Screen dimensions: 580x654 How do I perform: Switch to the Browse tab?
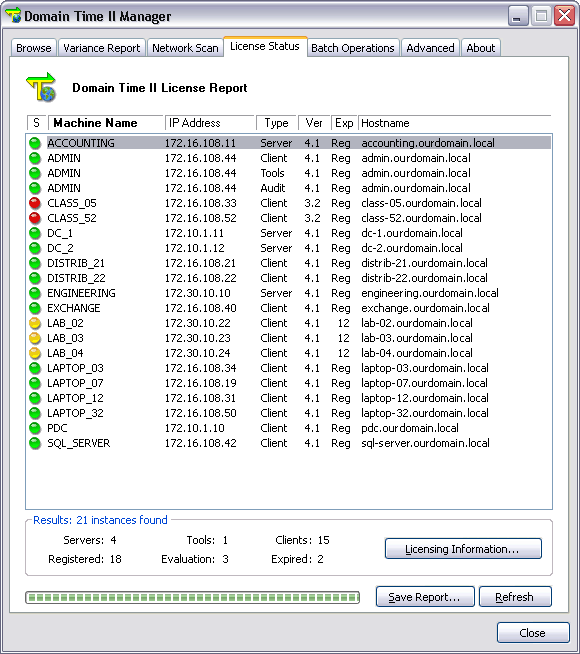pyautogui.click(x=34, y=48)
